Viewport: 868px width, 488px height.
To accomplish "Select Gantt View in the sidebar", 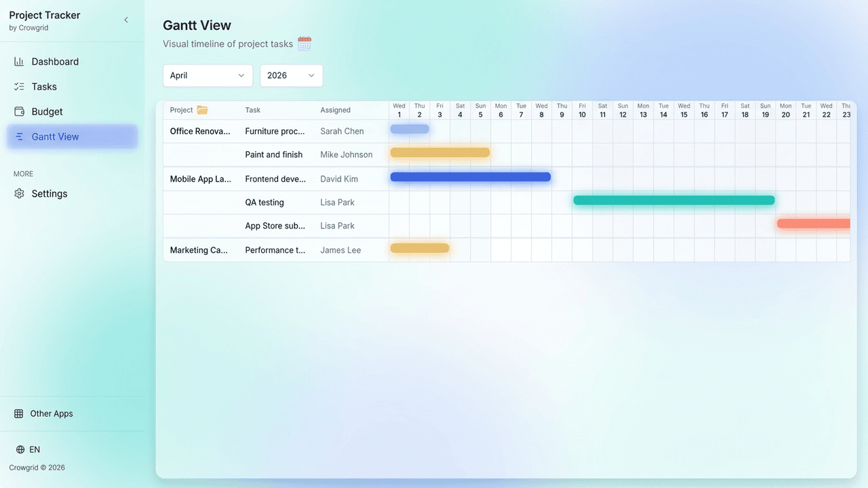I will tap(72, 137).
